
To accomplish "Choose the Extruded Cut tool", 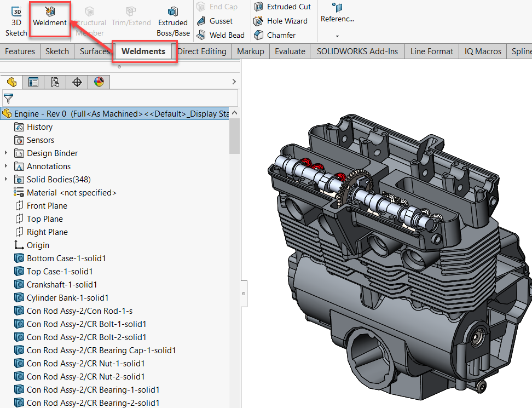I will (x=282, y=7).
